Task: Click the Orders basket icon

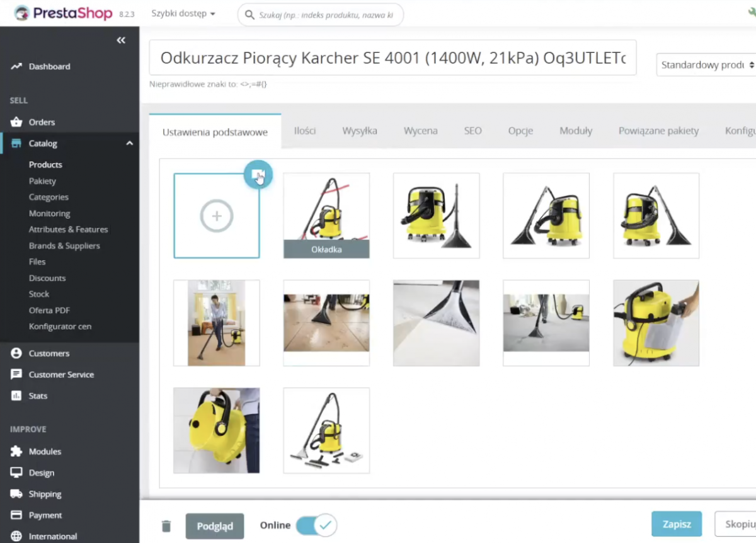Action: point(16,122)
